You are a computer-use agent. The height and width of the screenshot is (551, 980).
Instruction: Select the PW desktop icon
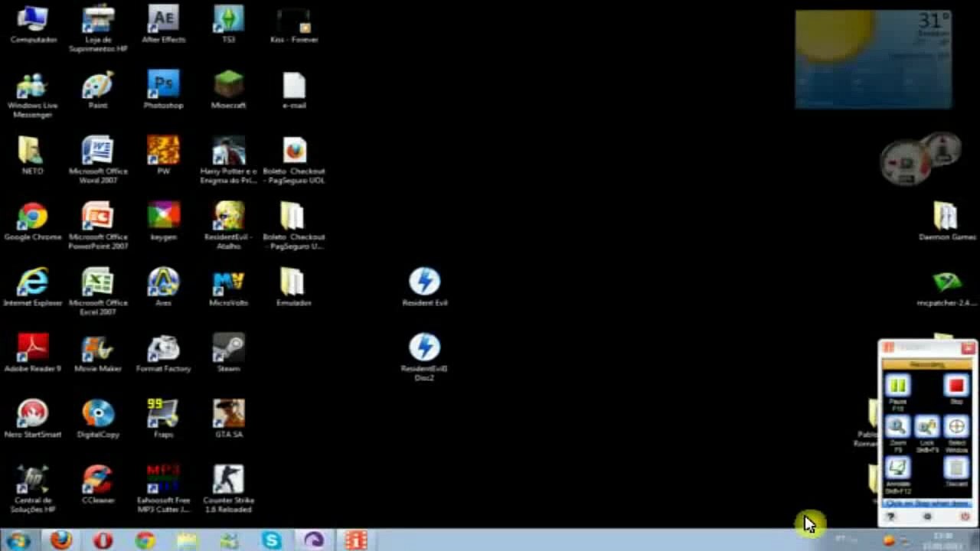click(163, 156)
